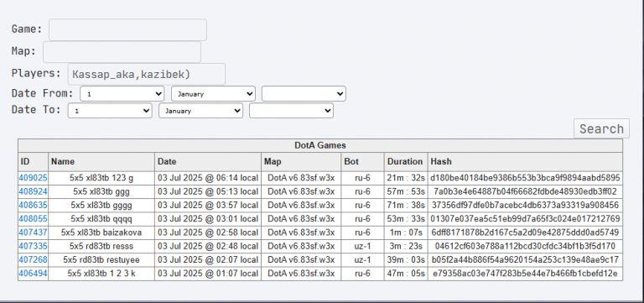
Task: Open game ID 409025 link
Action: (x=33, y=178)
